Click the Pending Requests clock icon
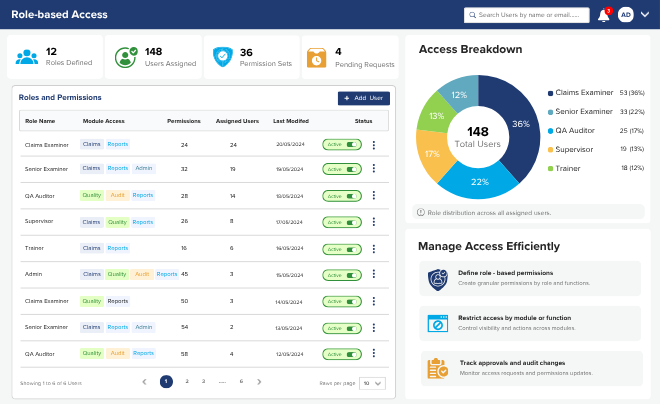660x404 pixels. click(316, 58)
